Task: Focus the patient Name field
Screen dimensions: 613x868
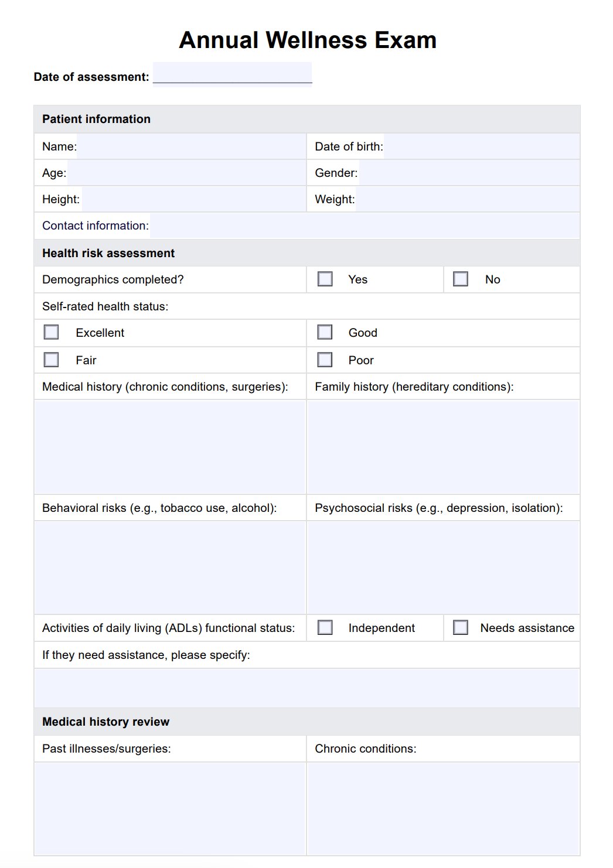Action: pos(191,146)
